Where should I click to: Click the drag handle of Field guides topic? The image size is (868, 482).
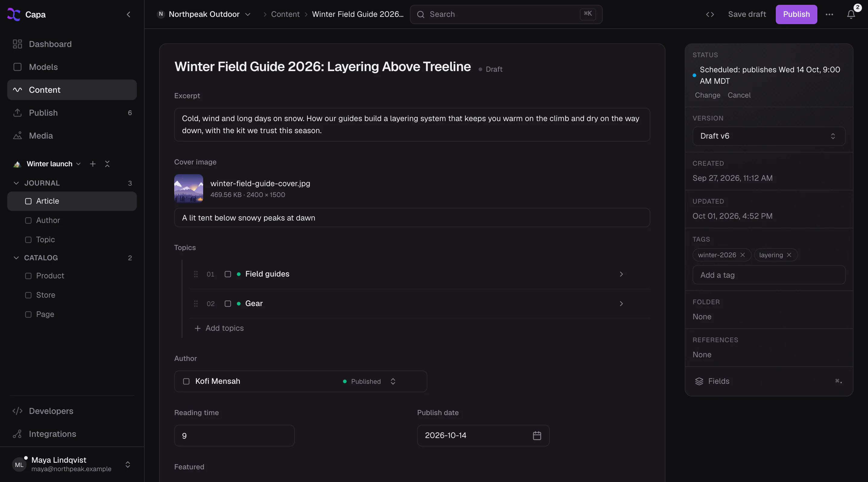pyautogui.click(x=196, y=274)
